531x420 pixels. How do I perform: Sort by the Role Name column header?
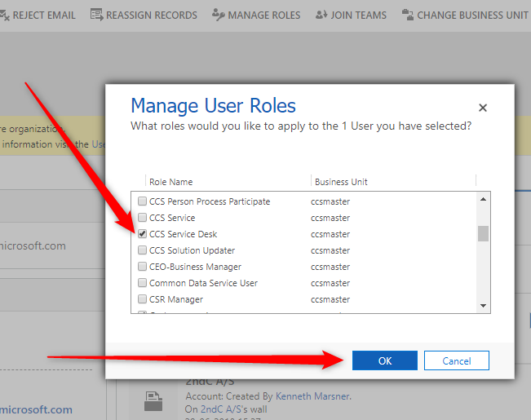pos(171,182)
